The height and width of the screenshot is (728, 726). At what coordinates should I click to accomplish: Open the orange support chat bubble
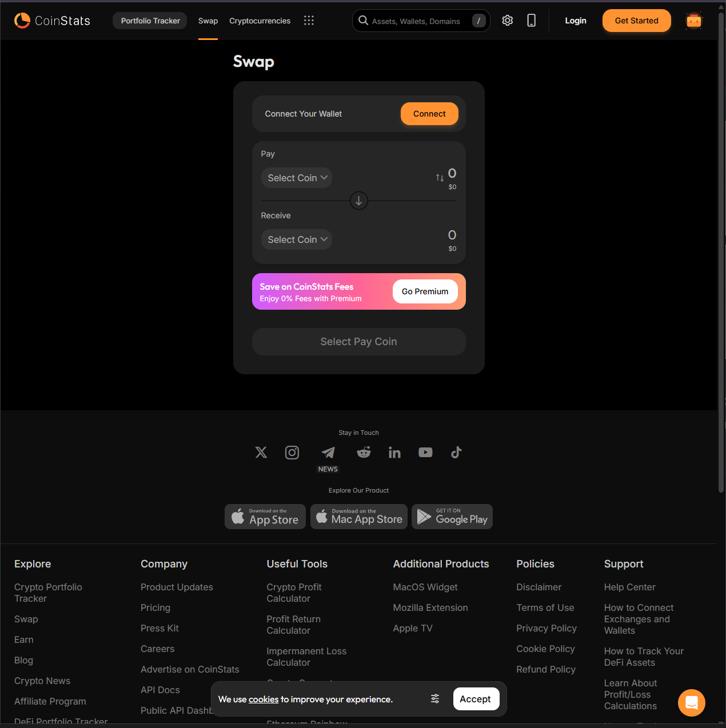(692, 703)
